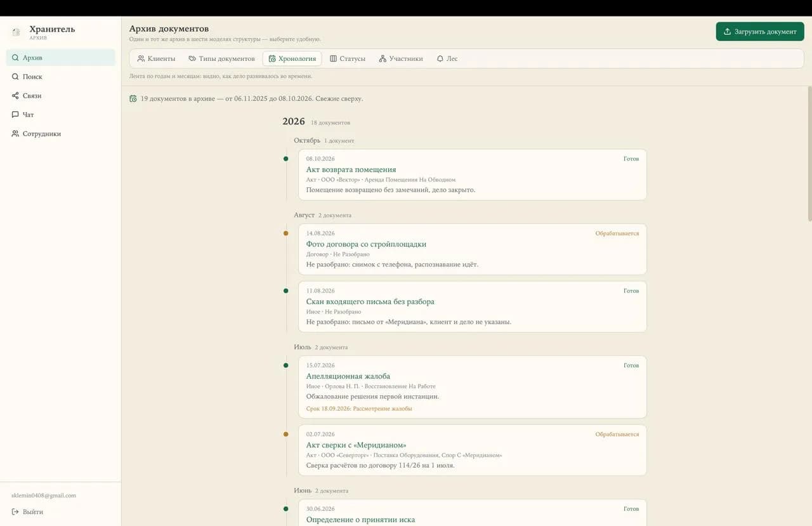This screenshot has height=526, width=812.
Task: Select the Хронология tab
Action: [292, 58]
